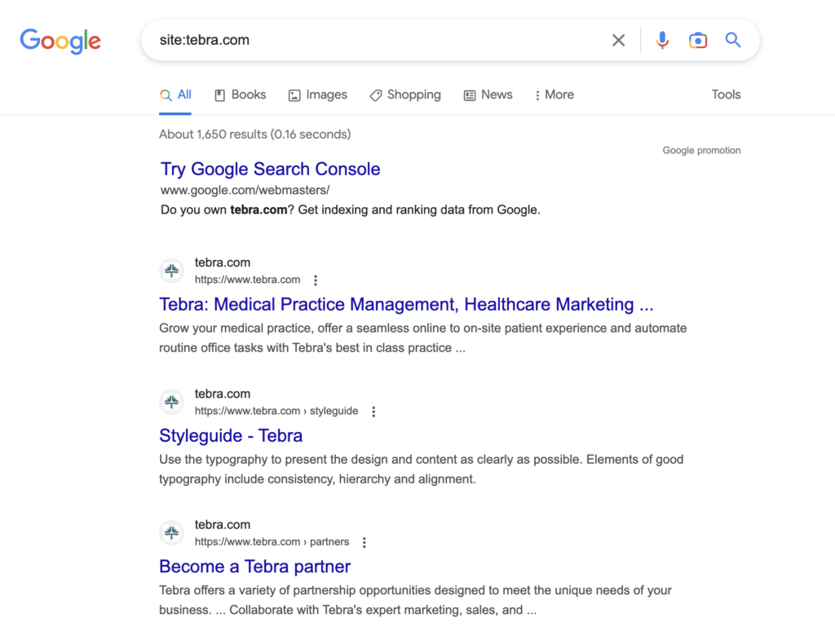835x644 pixels.
Task: Click the magnifying glass search button
Action: pos(733,40)
